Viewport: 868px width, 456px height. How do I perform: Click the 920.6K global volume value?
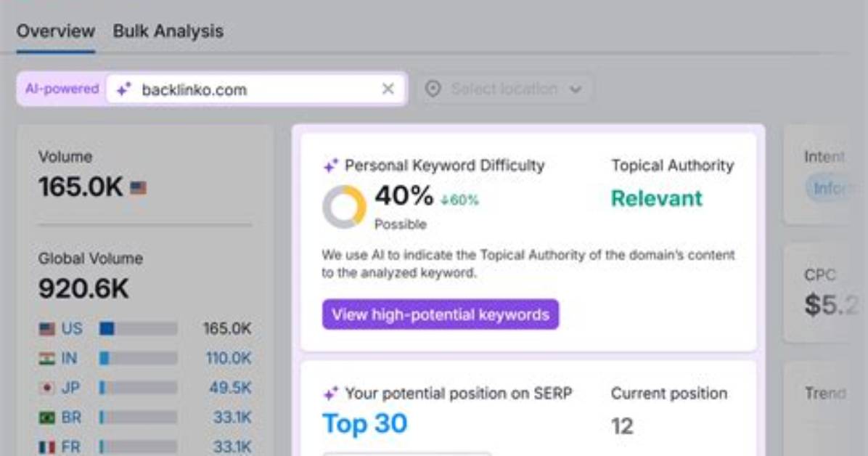tap(83, 289)
